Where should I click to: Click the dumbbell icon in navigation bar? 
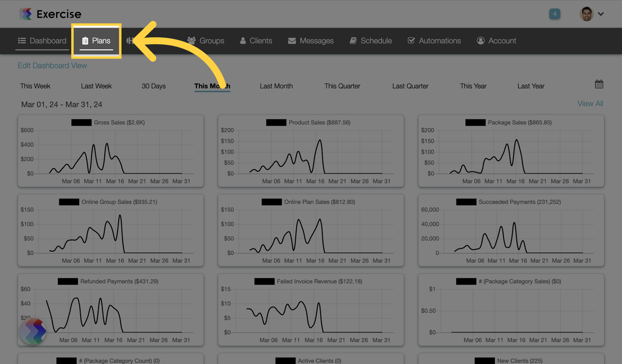tap(130, 41)
